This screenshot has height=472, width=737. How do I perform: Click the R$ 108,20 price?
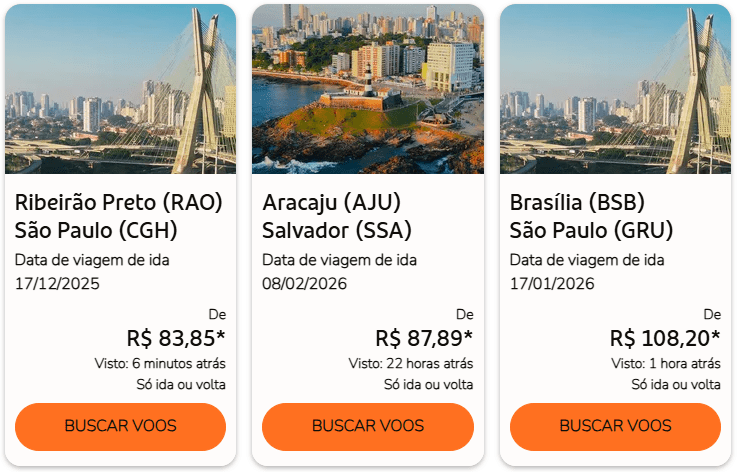coord(665,338)
